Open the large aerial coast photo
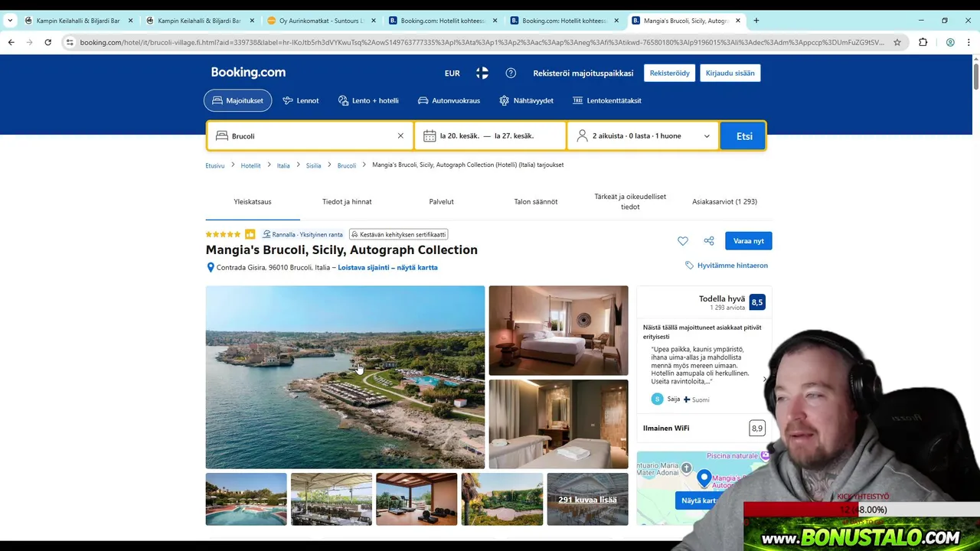This screenshot has width=980, height=551. 345,377
